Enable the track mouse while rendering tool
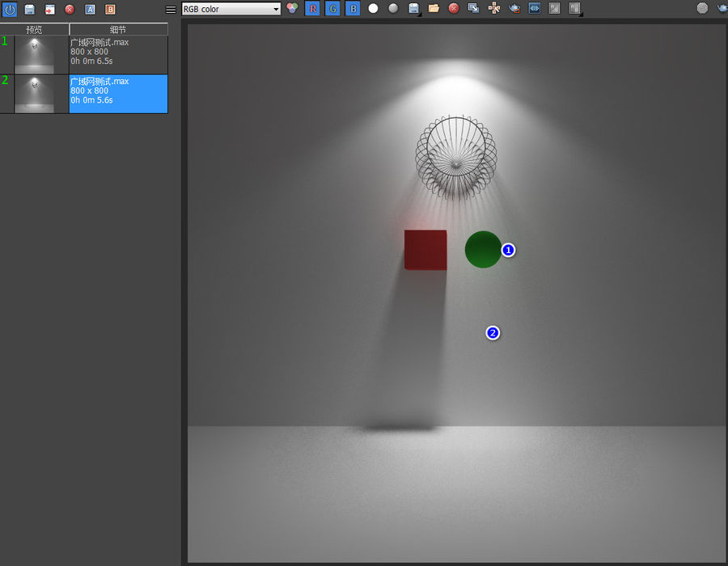Viewport: 728px width, 566px height. [x=494, y=8]
